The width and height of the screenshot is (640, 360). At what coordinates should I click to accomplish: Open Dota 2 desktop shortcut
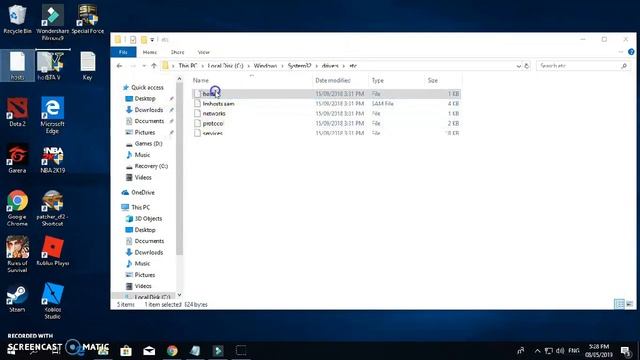click(17, 111)
